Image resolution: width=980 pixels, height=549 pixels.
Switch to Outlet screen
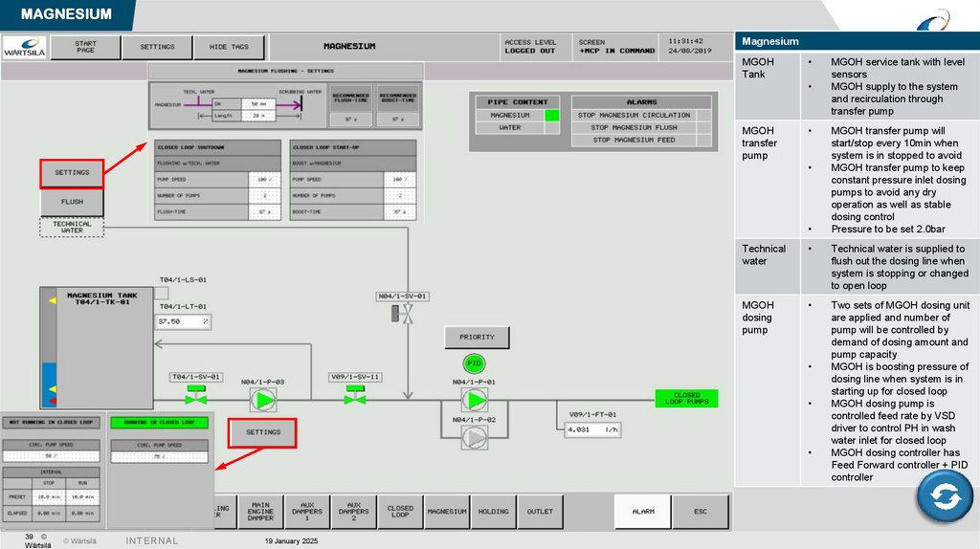click(x=540, y=512)
